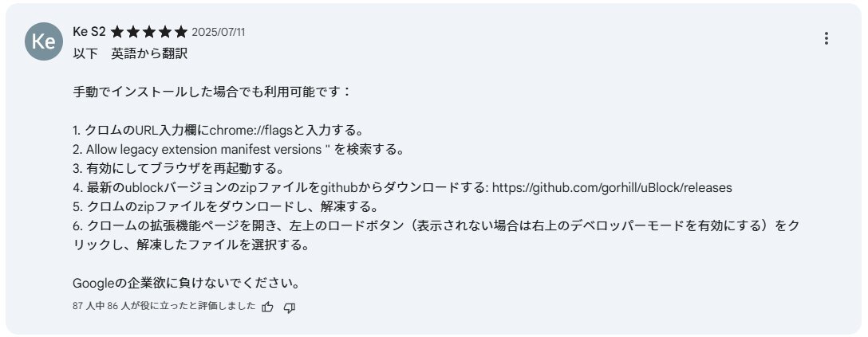Click the fourth rating star
Screen dimensions: 868x337
165,32
